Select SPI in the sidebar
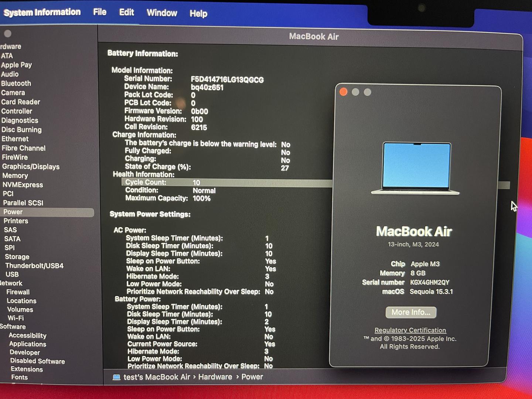Viewport: 532px width, 399px height. pyautogui.click(x=10, y=248)
